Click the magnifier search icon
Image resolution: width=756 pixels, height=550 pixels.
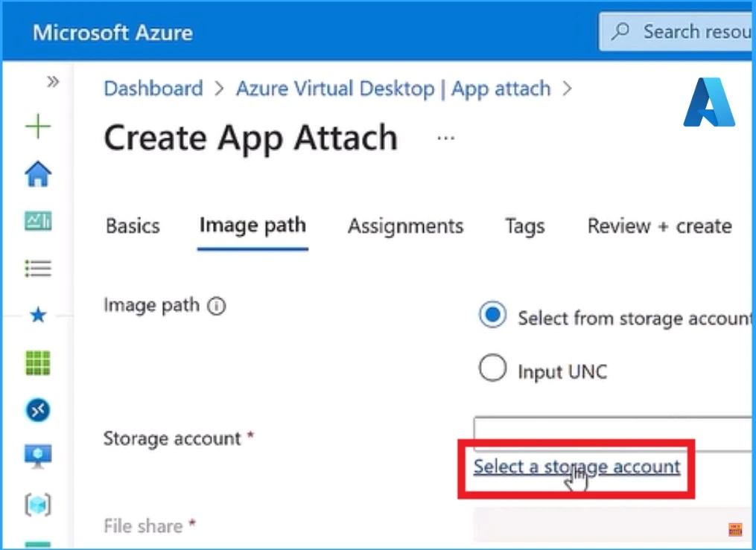click(620, 31)
